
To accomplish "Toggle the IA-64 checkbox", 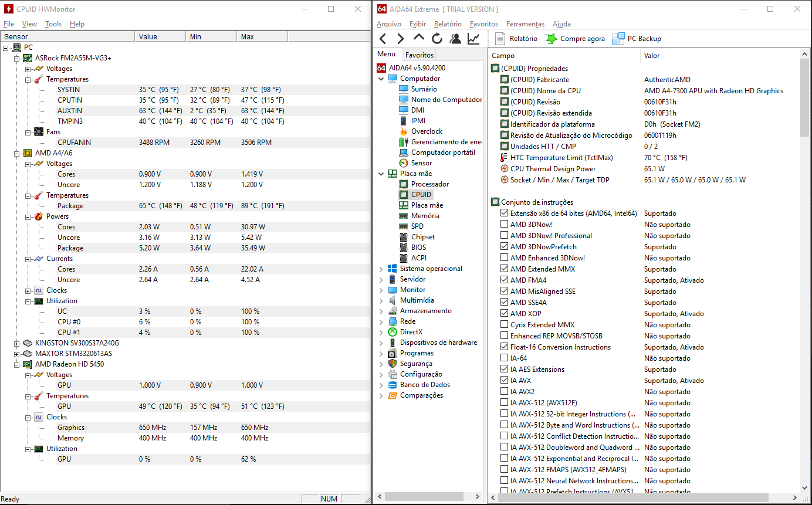I will pyautogui.click(x=505, y=358).
